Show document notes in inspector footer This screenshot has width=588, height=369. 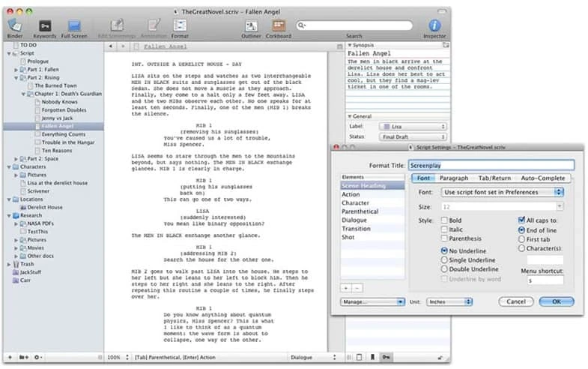pyautogui.click(x=359, y=357)
